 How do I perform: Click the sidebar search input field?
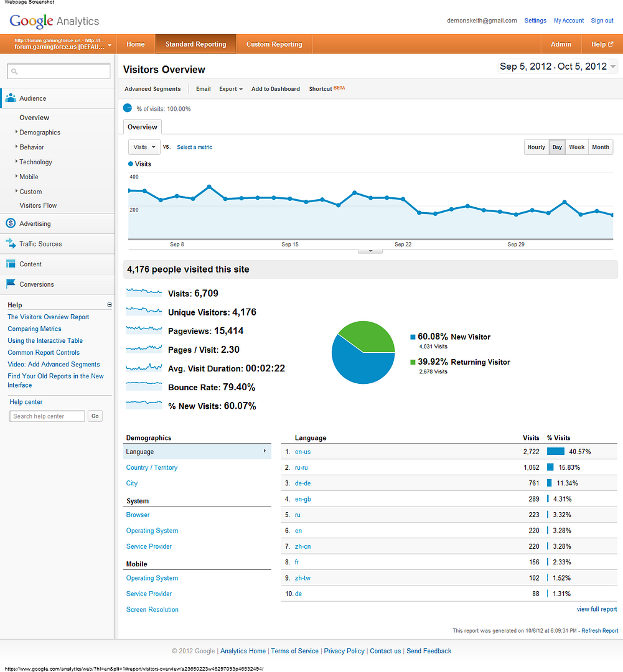tap(59, 72)
